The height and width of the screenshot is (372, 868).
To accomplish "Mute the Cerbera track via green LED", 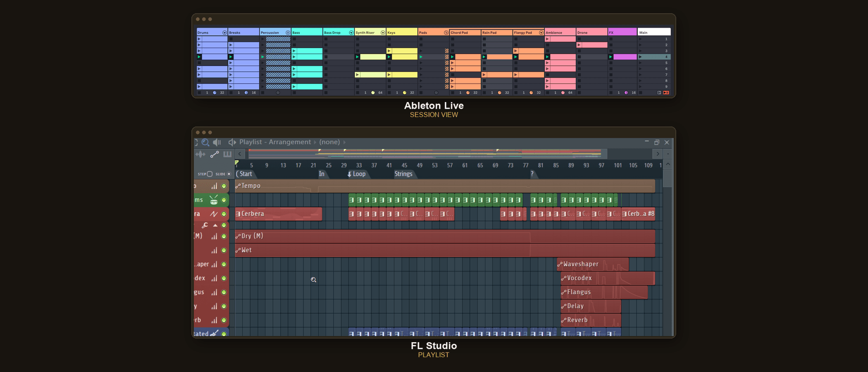I will click(x=224, y=214).
